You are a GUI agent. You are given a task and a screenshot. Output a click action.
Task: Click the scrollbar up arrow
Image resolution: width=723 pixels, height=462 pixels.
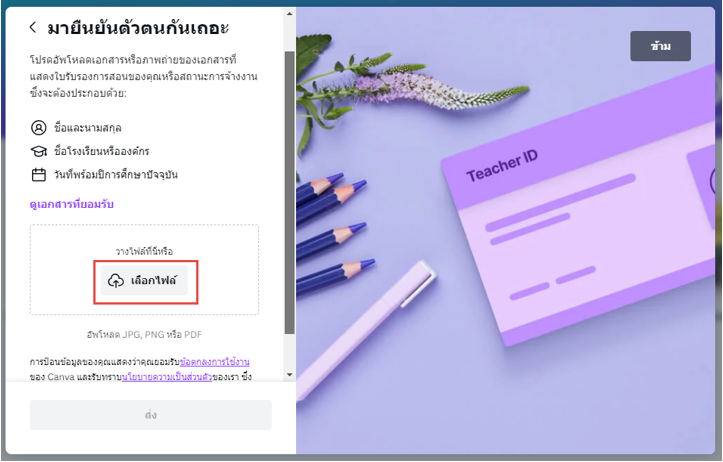tap(290, 14)
